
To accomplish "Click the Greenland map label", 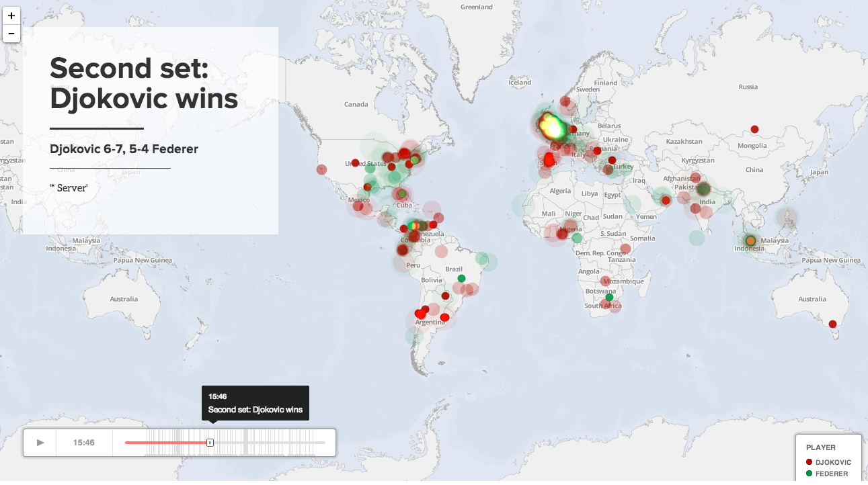I will (x=477, y=7).
